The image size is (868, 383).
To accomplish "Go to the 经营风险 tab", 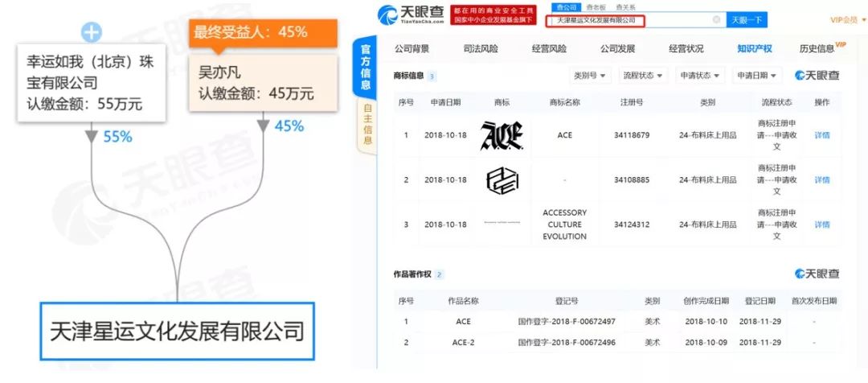I will 549,49.
